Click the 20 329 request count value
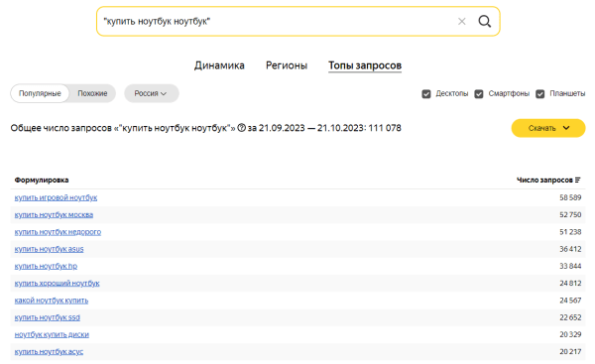The height and width of the screenshot is (364, 595). point(570,334)
